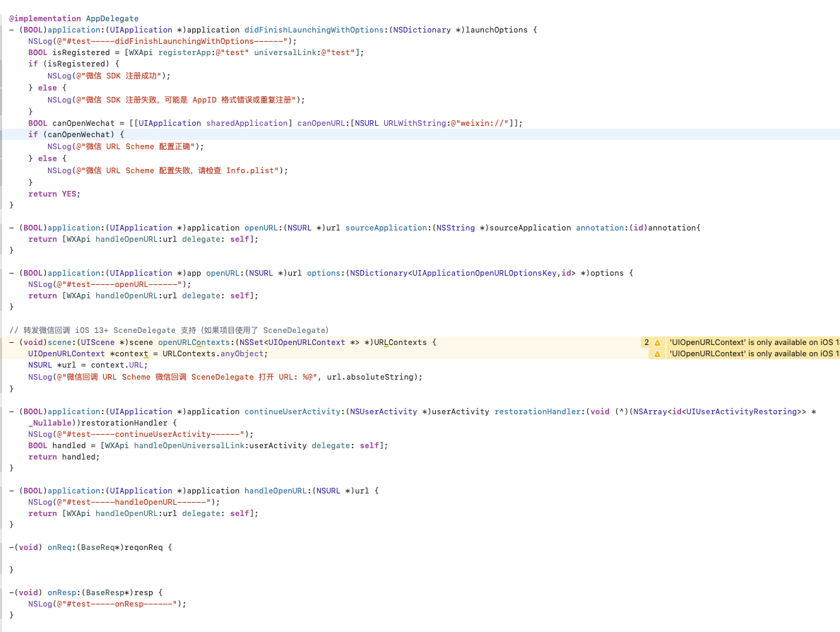
Task: Click the SceneDelegate comment line about iOS 13+
Action: (169, 330)
